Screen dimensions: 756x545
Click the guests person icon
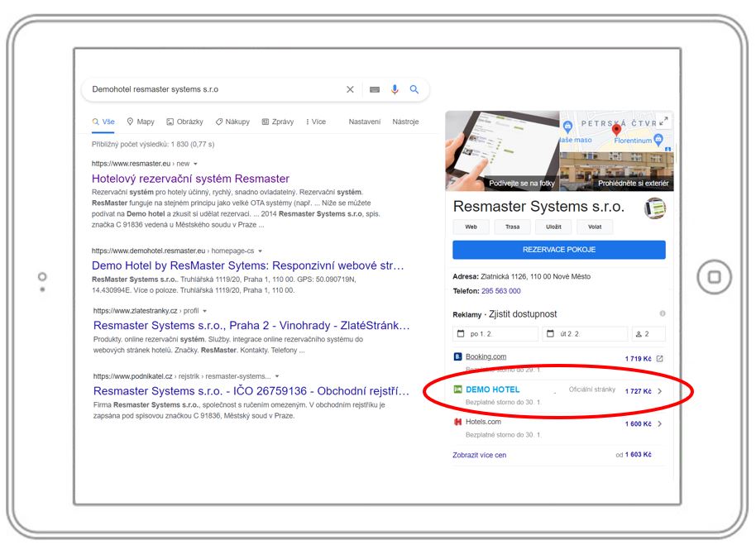pyautogui.click(x=639, y=334)
